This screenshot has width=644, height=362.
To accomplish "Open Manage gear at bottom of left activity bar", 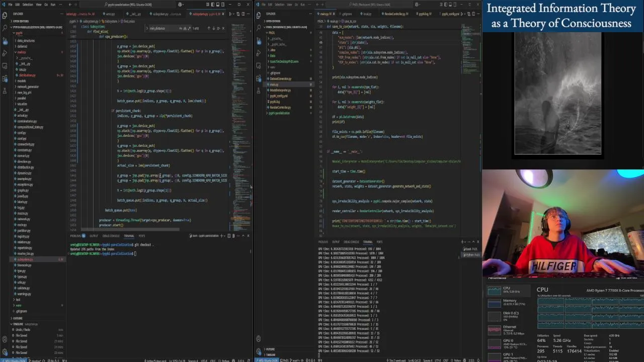I will 5,351.
